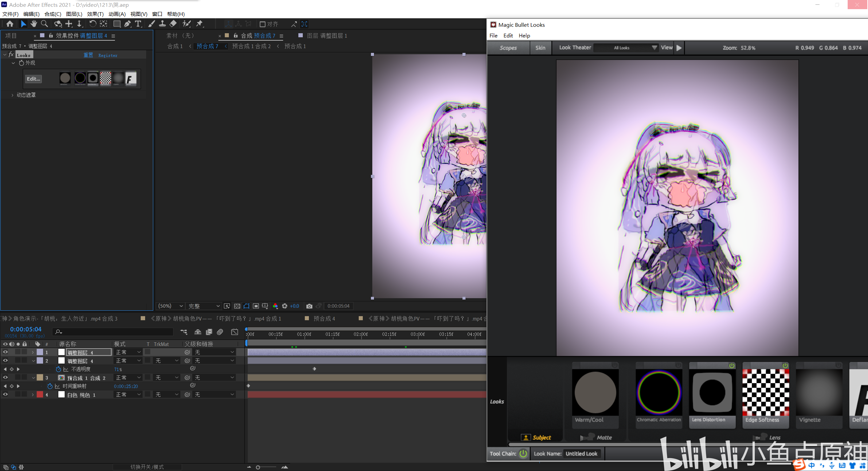Expand layer 4 白色 纯色 1 properties
This screenshot has width=868, height=471.
pos(33,394)
